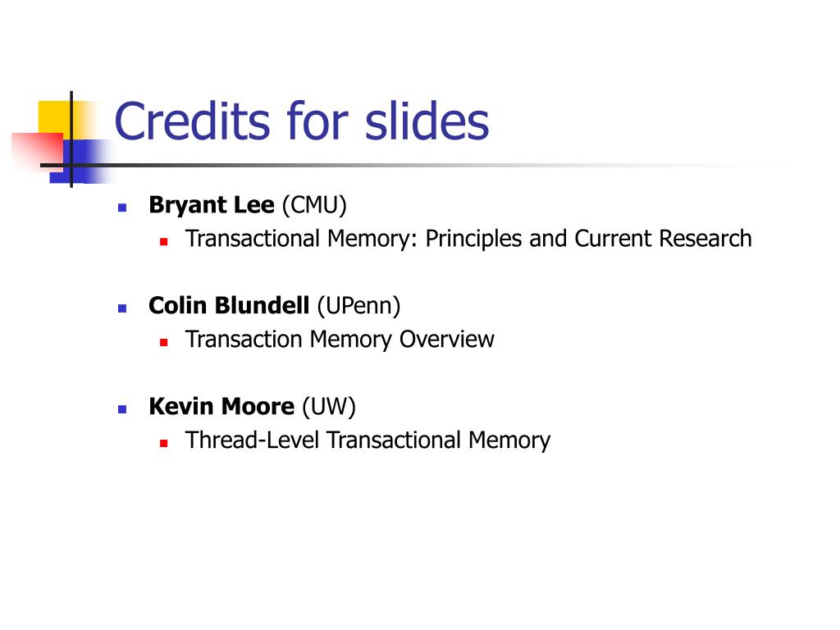Screen dimensions: 840x630
Task: Click the blue bullet beside Bryant Lee
Action: 122,208
